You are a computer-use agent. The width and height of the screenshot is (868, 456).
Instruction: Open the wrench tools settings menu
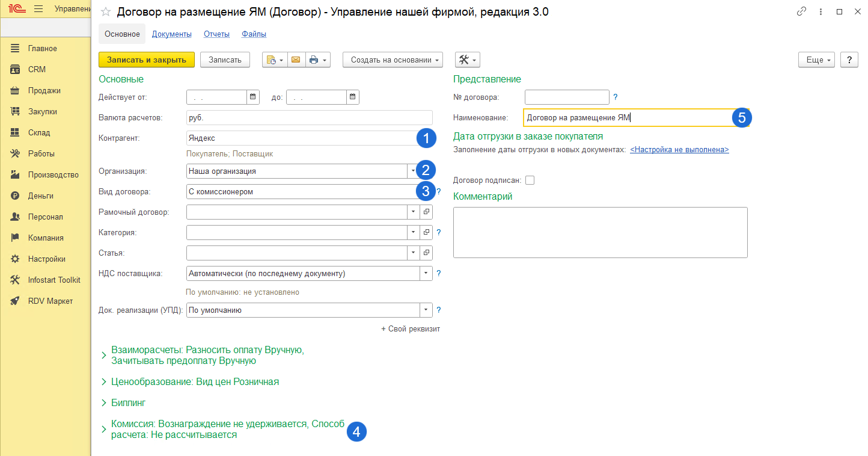click(x=467, y=60)
